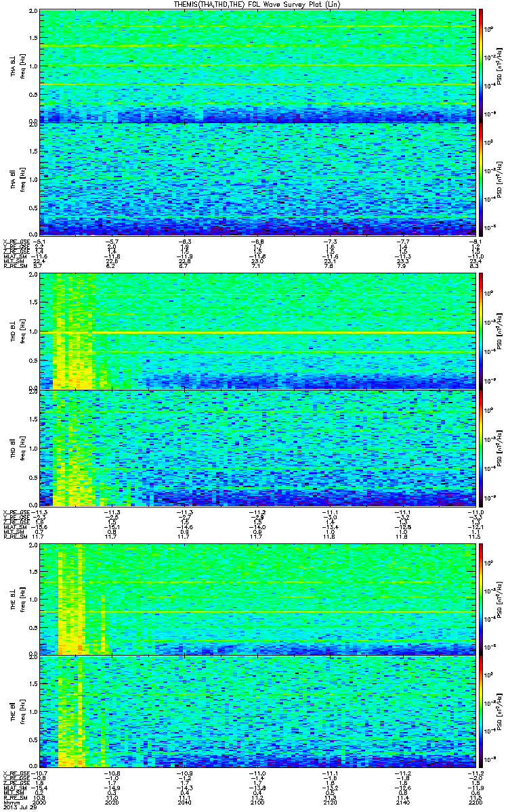Image resolution: width=508 pixels, height=812 pixels.
Task: Click the THE B⊥ PSD color bar
Action: [x=480, y=598]
